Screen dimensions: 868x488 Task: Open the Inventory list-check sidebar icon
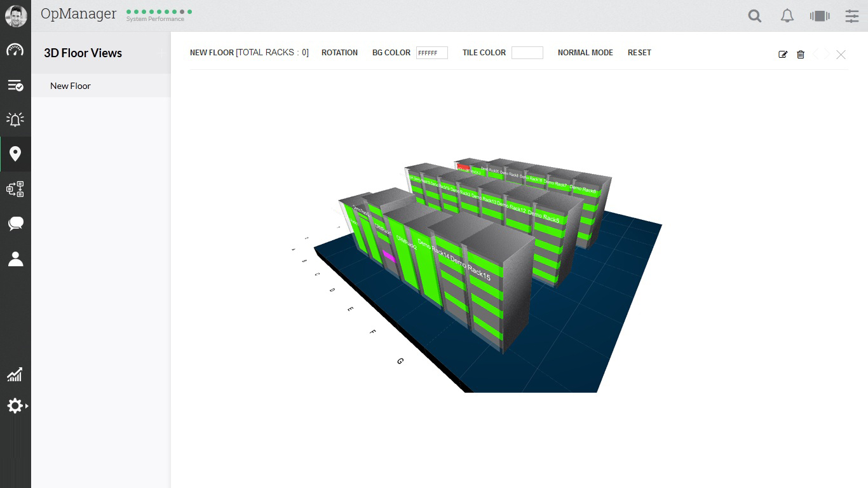click(15, 85)
